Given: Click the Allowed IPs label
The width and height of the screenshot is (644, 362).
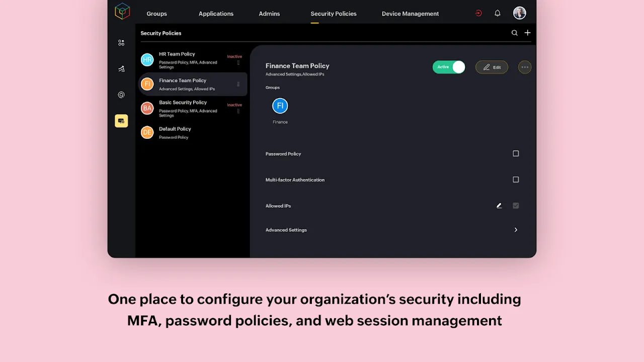Looking at the screenshot, I should (x=278, y=206).
